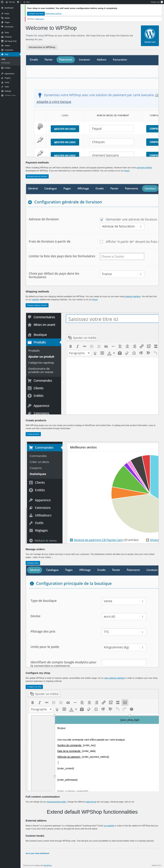Screen dimensions: 164x868
Task: Open the New content menu
Action: point(27,2)
